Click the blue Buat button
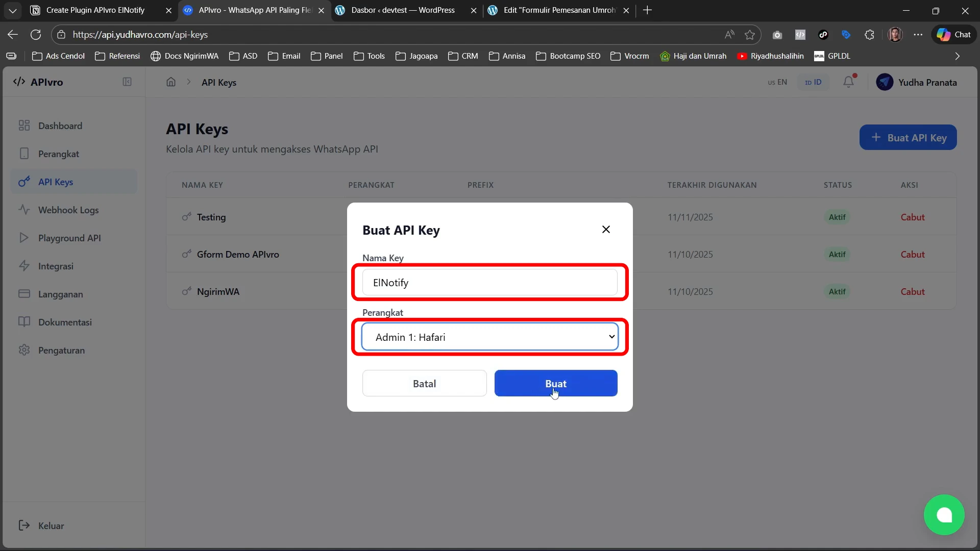 [556, 383]
